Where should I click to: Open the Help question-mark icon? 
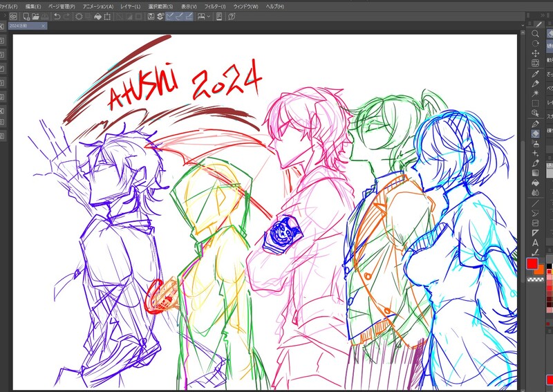pos(232,16)
